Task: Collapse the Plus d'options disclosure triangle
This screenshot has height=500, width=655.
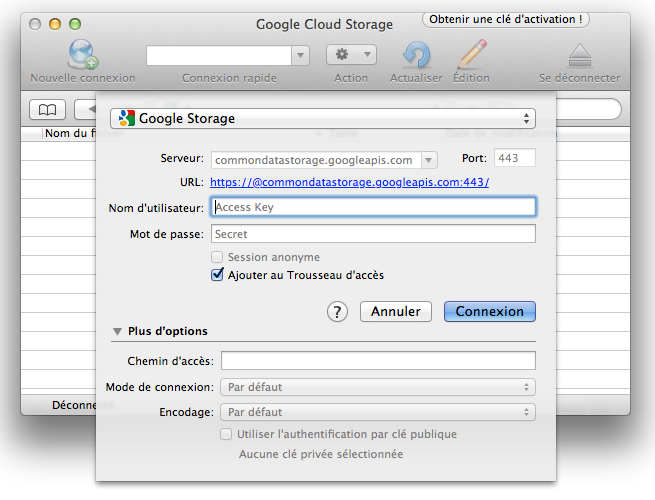Action: click(x=117, y=331)
